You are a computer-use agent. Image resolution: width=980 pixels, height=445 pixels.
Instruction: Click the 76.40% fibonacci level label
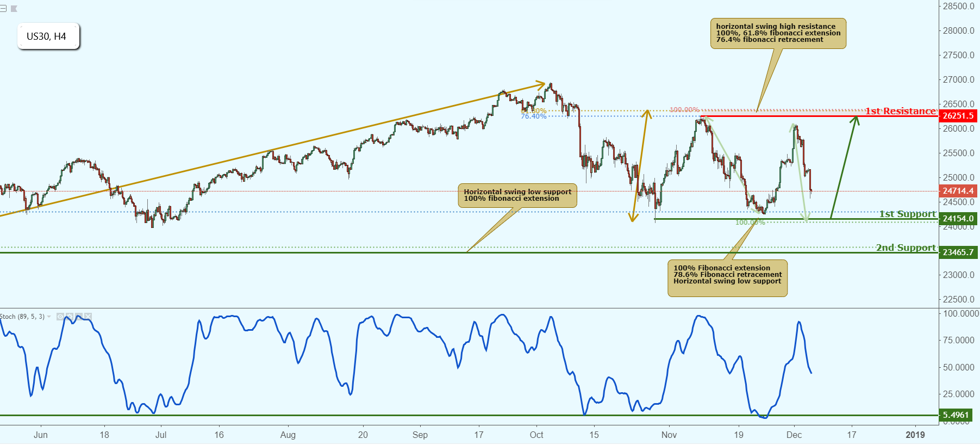click(x=533, y=116)
